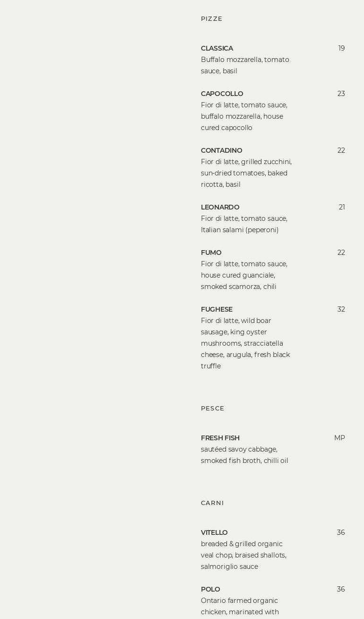Viewport: 364px width, 619px height.
Task: Click the 19 price for Classica
Action: click(x=341, y=48)
